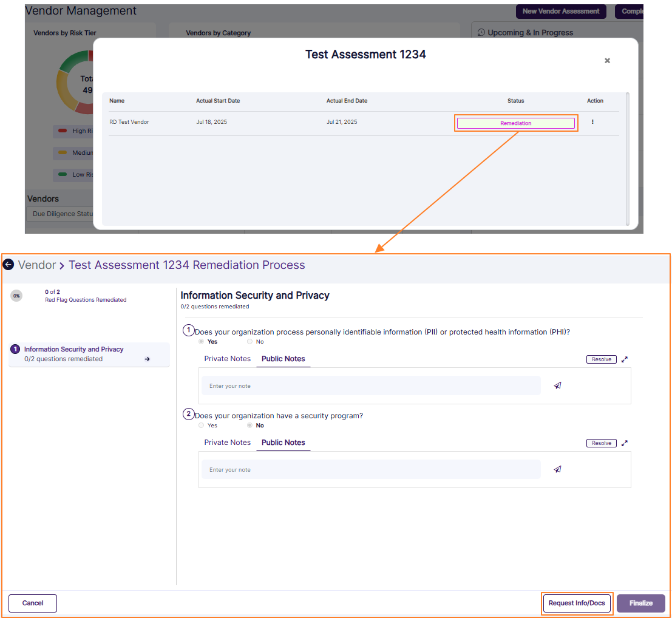Expand question 1 notes to fullscreen
Viewport: 672px width, 618px height.
pyautogui.click(x=625, y=359)
